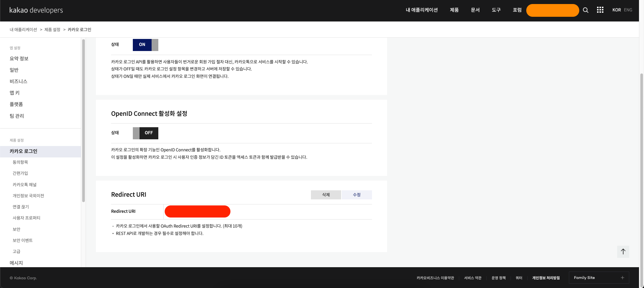Click the redacted Redirect URI value

198,211
